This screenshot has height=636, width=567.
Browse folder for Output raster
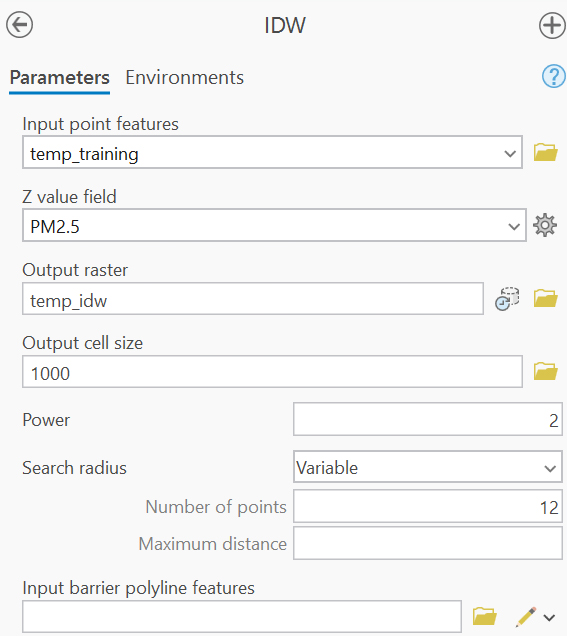click(x=545, y=299)
